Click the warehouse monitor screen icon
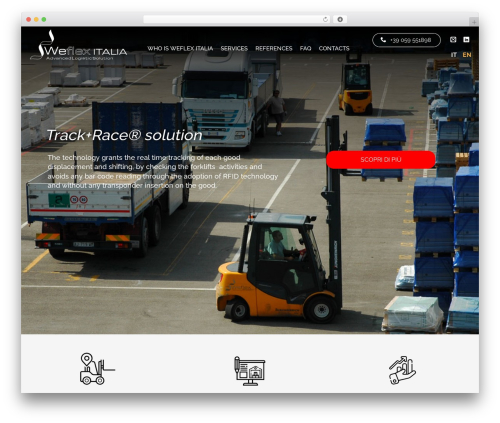The image size is (500, 423). click(x=250, y=371)
